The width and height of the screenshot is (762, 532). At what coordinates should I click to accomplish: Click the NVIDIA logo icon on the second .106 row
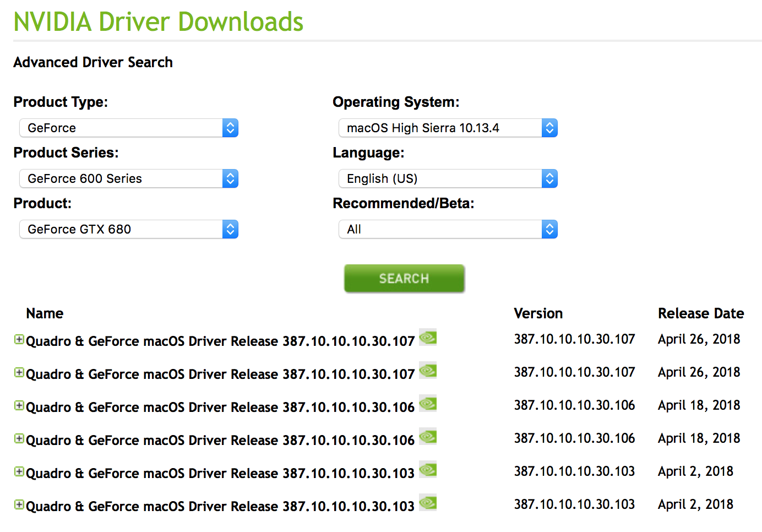click(428, 436)
